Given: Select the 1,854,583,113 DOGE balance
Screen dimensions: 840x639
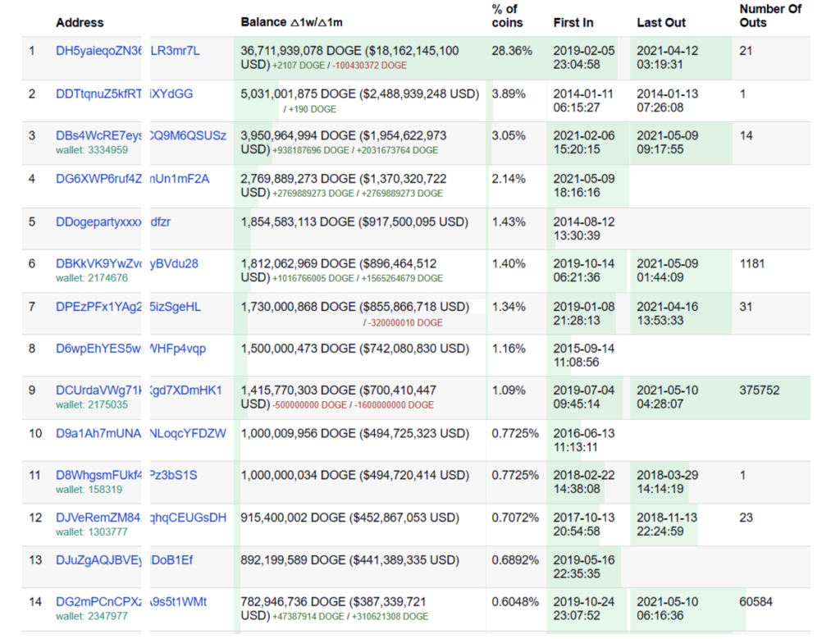Looking at the screenshot, I should coord(298,221).
